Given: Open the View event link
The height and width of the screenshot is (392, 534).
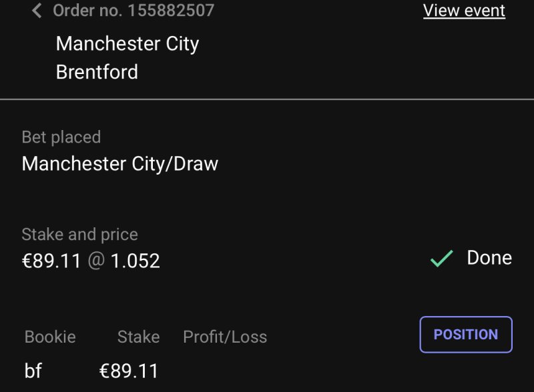Looking at the screenshot, I should tap(464, 11).
